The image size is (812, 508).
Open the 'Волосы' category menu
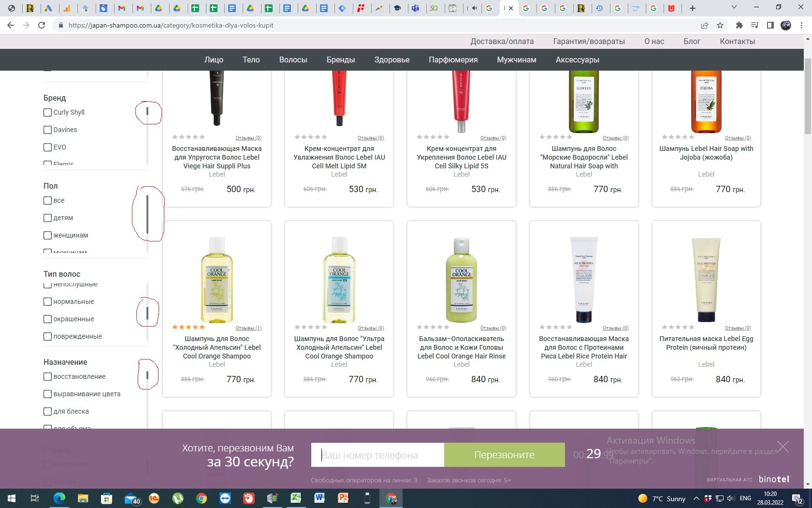tap(293, 60)
